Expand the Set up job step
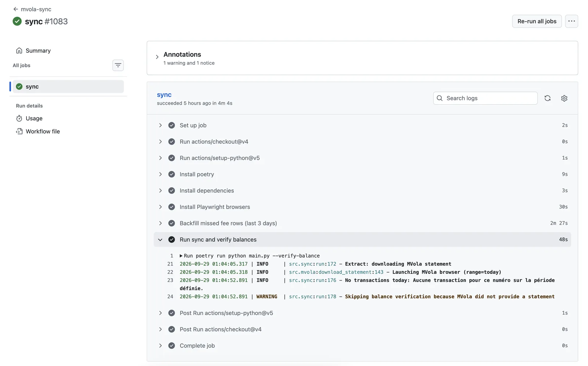 [x=362, y=125]
